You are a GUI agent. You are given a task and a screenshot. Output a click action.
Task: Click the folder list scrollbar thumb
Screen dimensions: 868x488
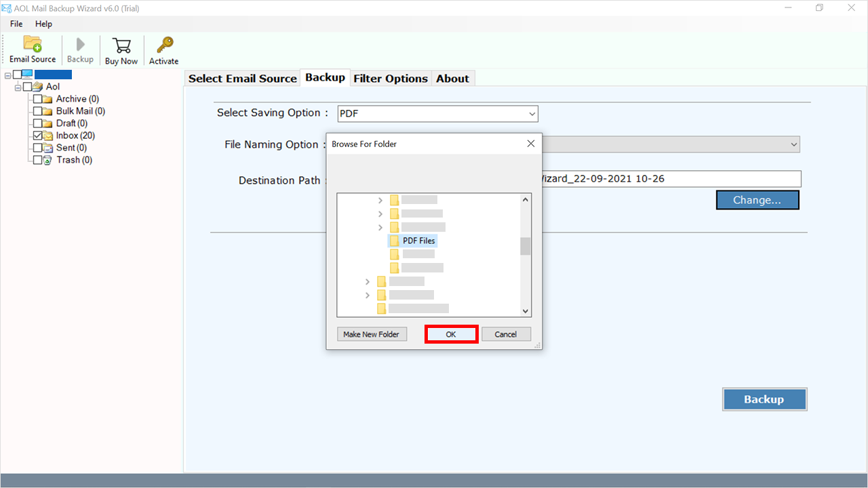[x=526, y=246]
